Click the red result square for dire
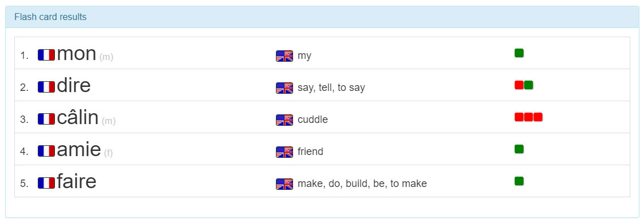The height and width of the screenshot is (223, 644). (x=519, y=85)
